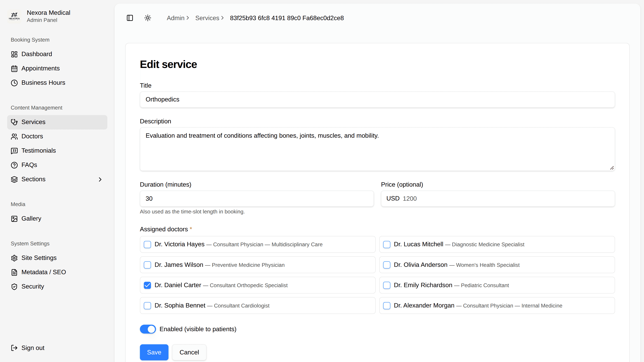Image resolution: width=644 pixels, height=362 pixels.
Task: Click the Duration (minutes) field
Action: pyautogui.click(x=257, y=199)
